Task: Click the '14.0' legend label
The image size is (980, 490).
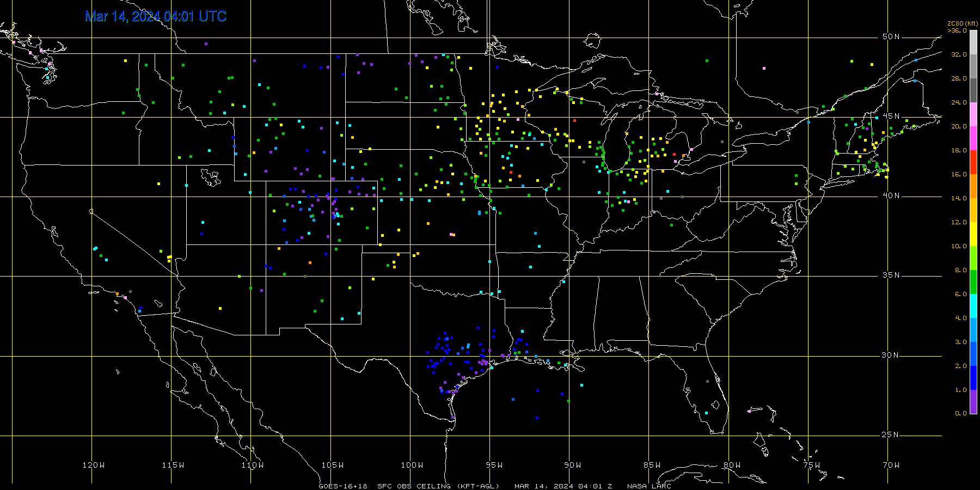Action: point(959,198)
